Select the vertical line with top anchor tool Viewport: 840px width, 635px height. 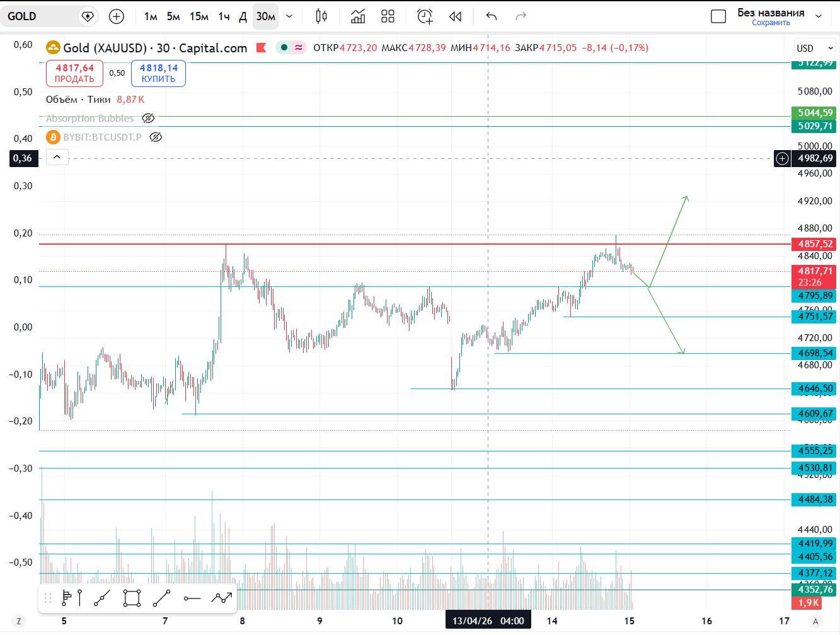(x=80, y=598)
